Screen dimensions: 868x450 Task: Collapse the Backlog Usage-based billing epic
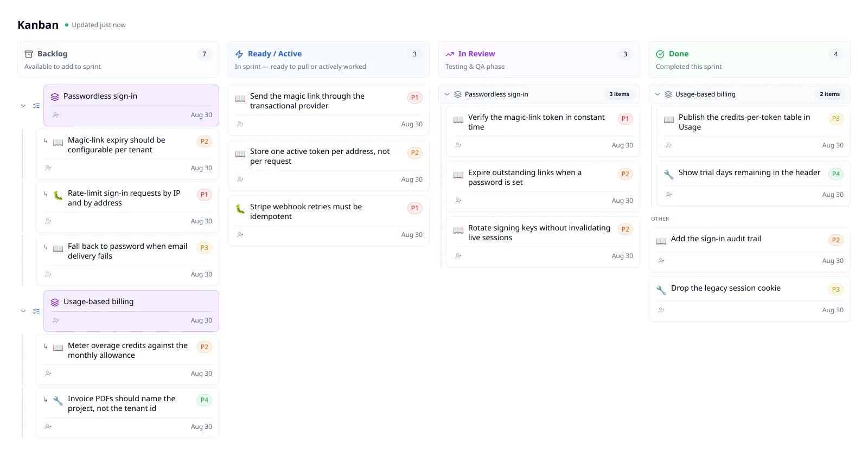[23, 311]
